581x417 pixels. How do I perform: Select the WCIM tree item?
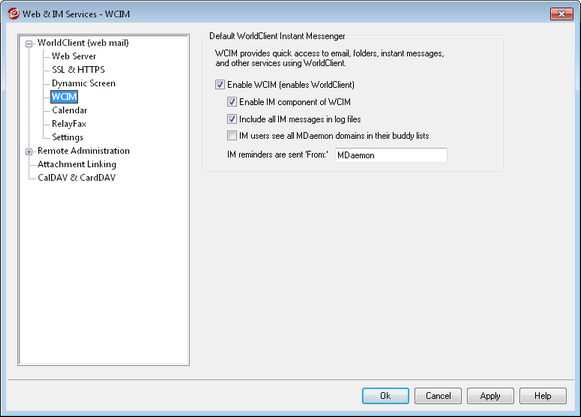[64, 97]
